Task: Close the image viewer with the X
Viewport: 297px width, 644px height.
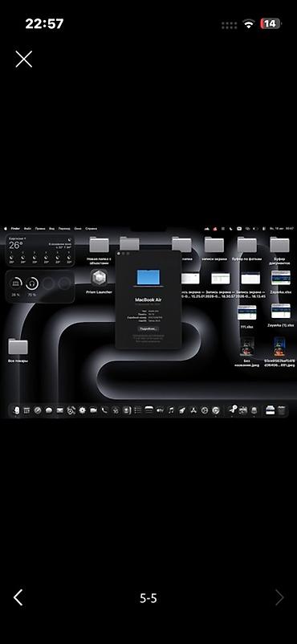Action: [x=24, y=59]
